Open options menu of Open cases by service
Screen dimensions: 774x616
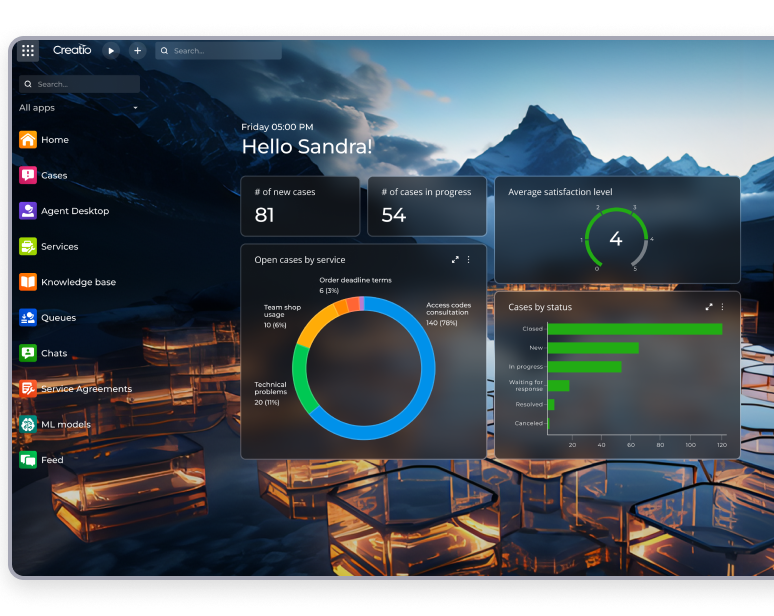[x=468, y=259]
